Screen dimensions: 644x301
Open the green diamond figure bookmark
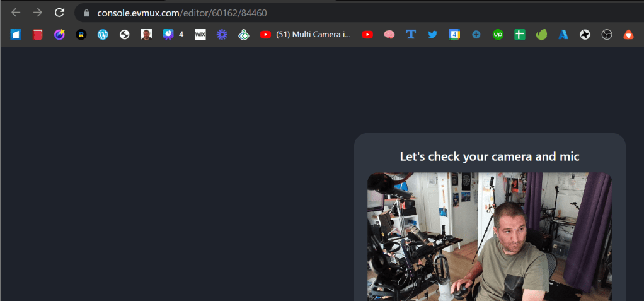pos(244,35)
